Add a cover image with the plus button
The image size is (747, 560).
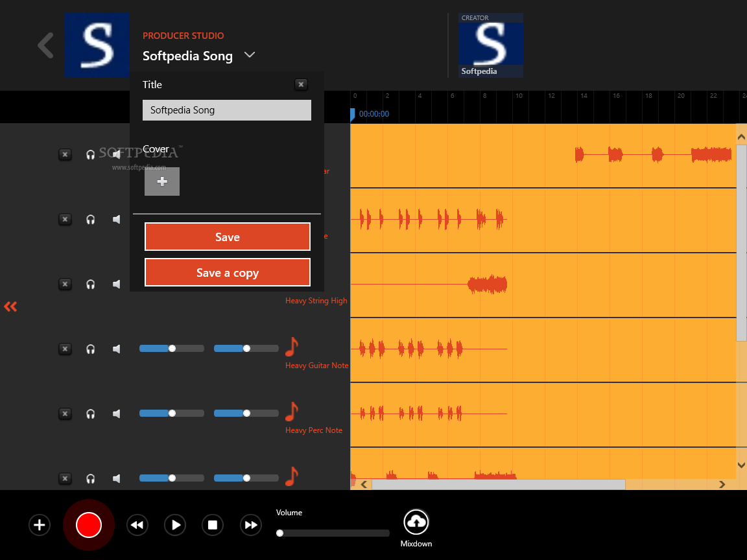coord(161,181)
